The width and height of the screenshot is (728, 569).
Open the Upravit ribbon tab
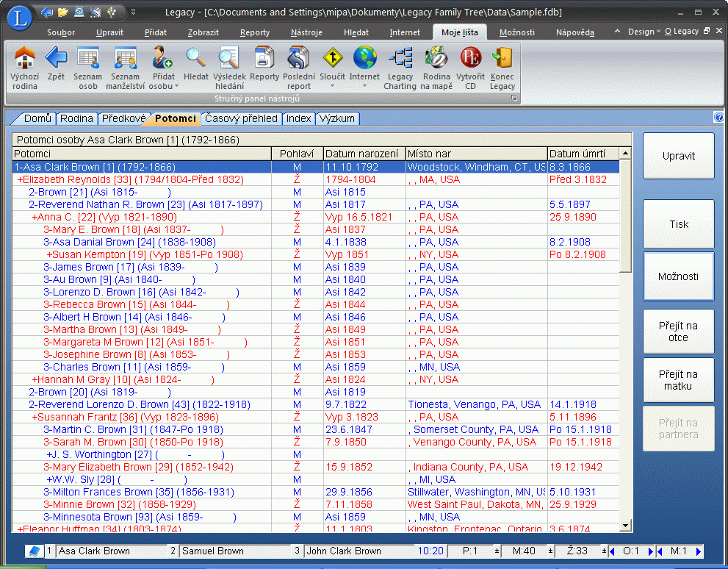coord(109,32)
